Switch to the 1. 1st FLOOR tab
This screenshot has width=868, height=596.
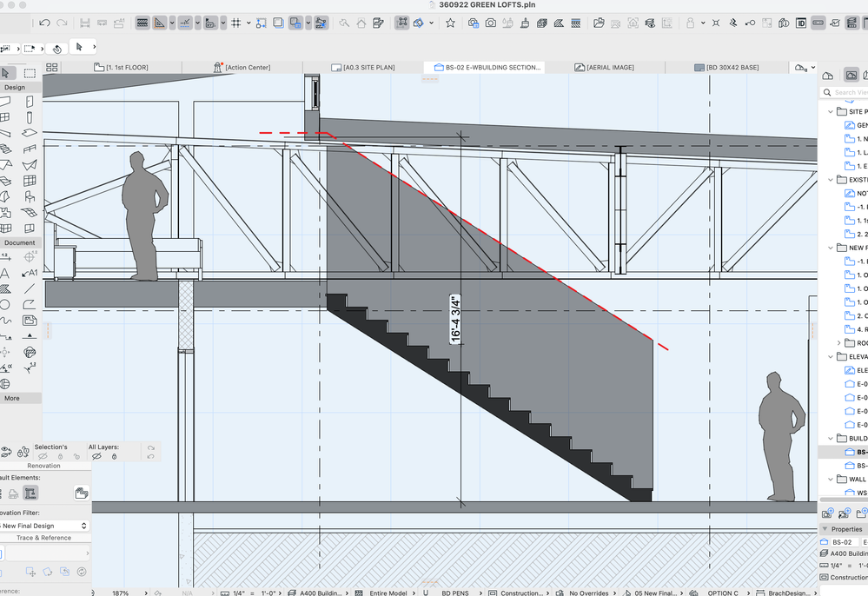click(x=122, y=68)
